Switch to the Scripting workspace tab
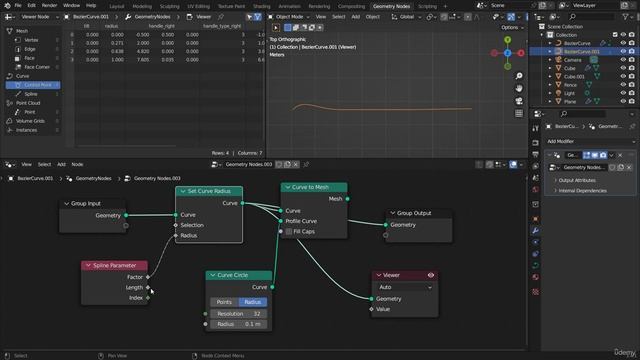Screen dimensions: 640x360 click(427, 6)
